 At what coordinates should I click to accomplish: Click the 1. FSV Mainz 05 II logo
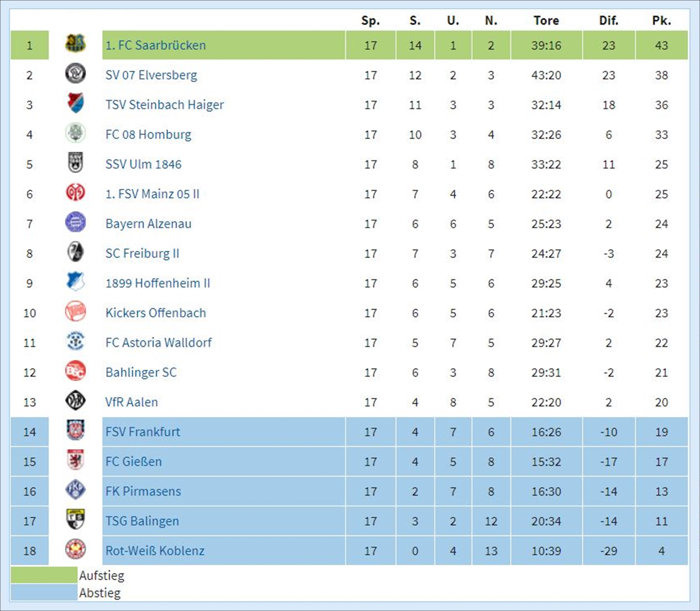click(x=75, y=192)
